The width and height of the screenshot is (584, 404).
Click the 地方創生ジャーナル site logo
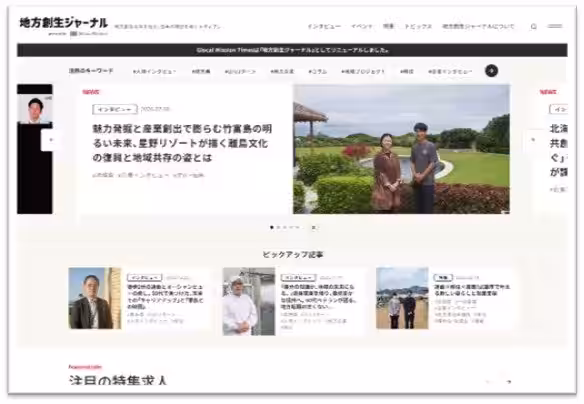[x=64, y=23]
